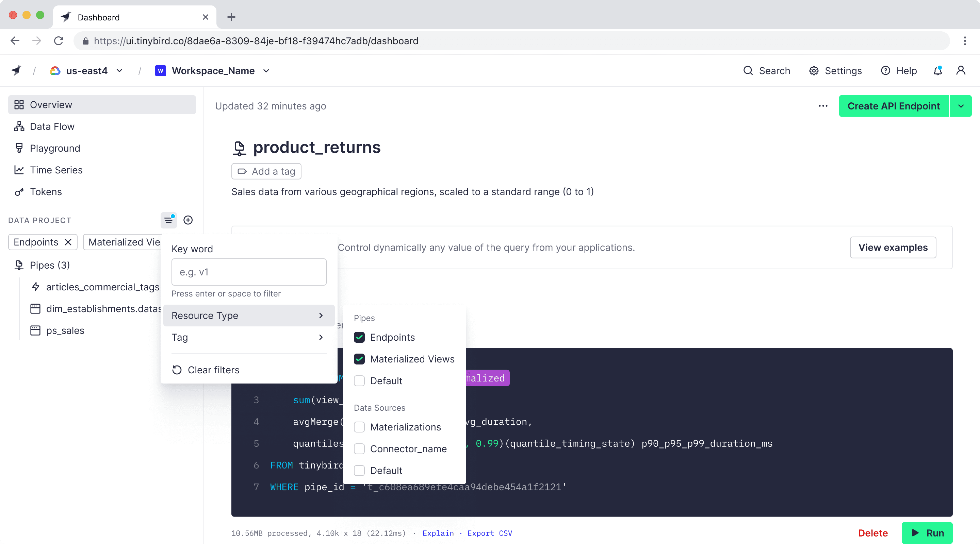Open the notifications bell

(938, 71)
